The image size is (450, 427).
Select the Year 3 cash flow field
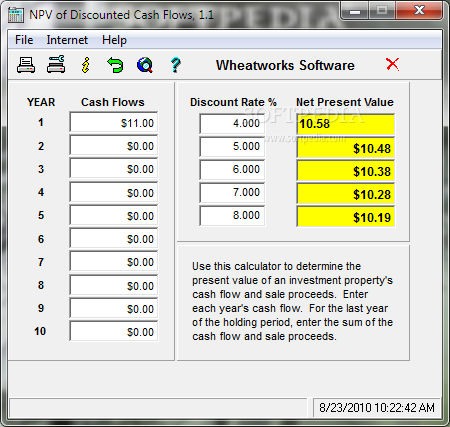(x=113, y=169)
